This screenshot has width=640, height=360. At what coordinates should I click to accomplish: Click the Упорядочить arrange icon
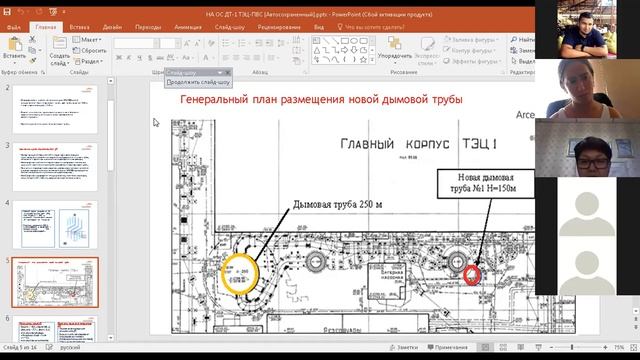(394, 43)
